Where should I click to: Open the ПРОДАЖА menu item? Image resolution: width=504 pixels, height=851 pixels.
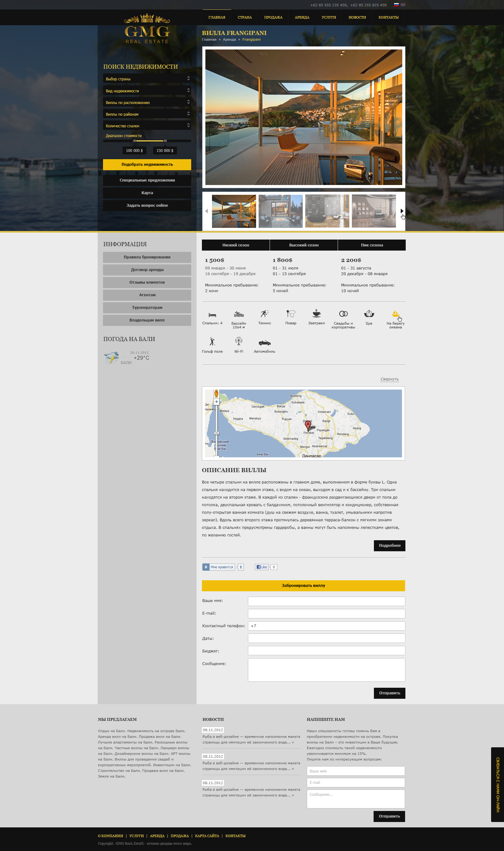tap(273, 17)
